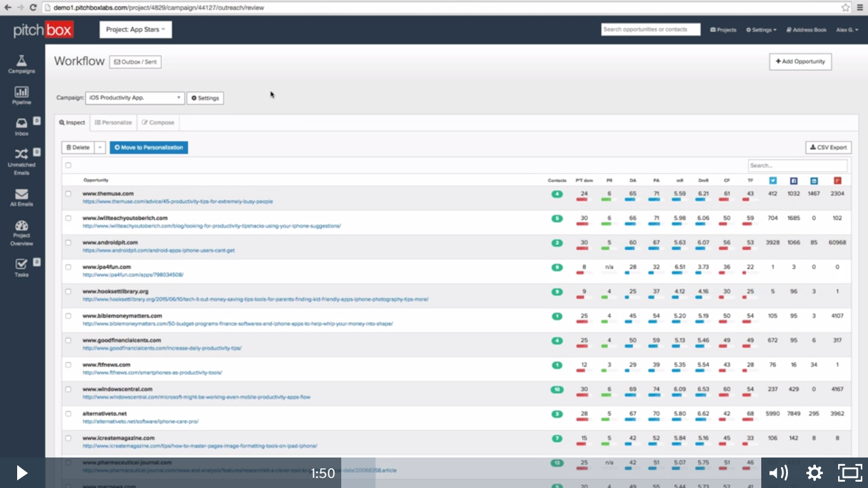The width and height of the screenshot is (868, 488).
Task: Expand the Delete button dropdown arrow
Action: [x=100, y=147]
